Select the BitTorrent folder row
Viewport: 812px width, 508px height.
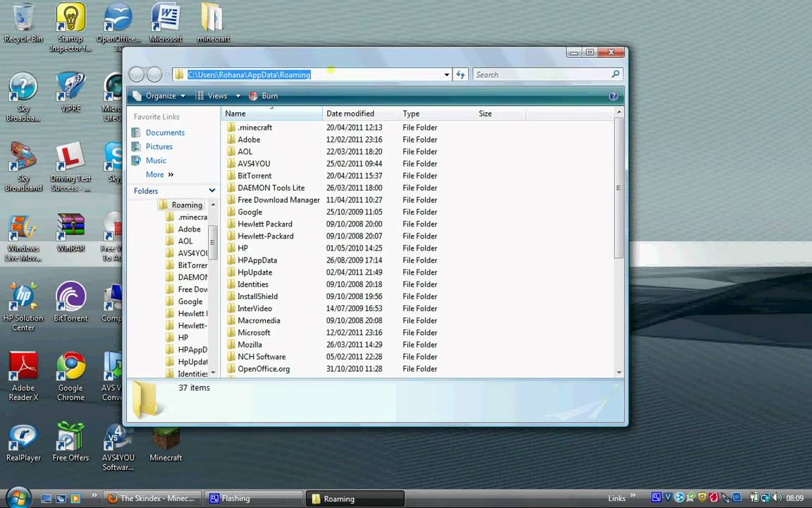(254, 176)
